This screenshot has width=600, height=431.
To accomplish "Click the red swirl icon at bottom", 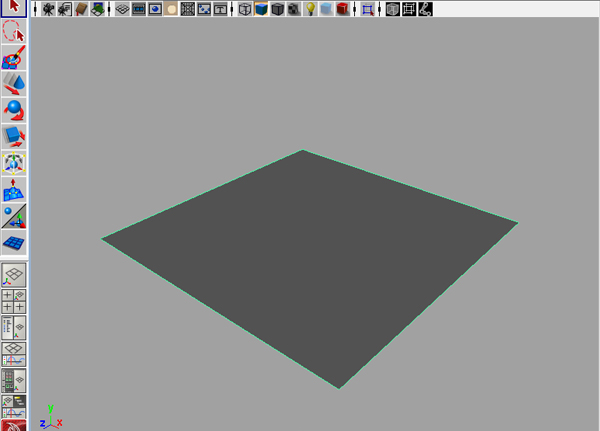I will [x=14, y=426].
